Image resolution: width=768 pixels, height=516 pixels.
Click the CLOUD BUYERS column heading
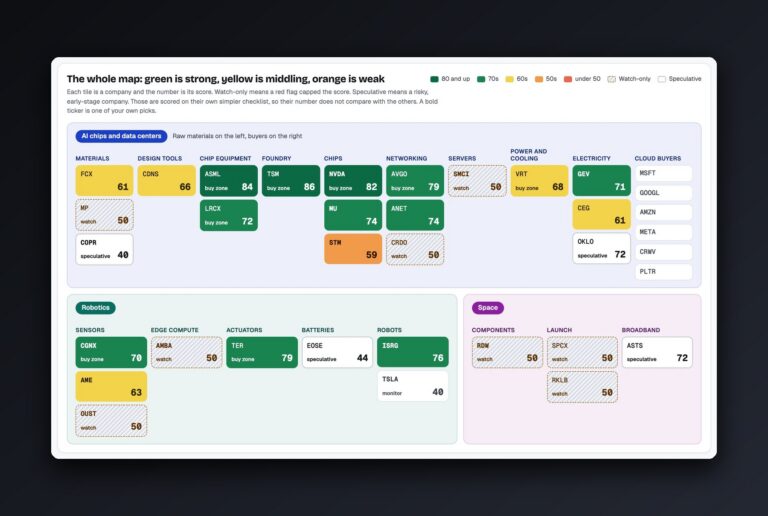pos(658,159)
